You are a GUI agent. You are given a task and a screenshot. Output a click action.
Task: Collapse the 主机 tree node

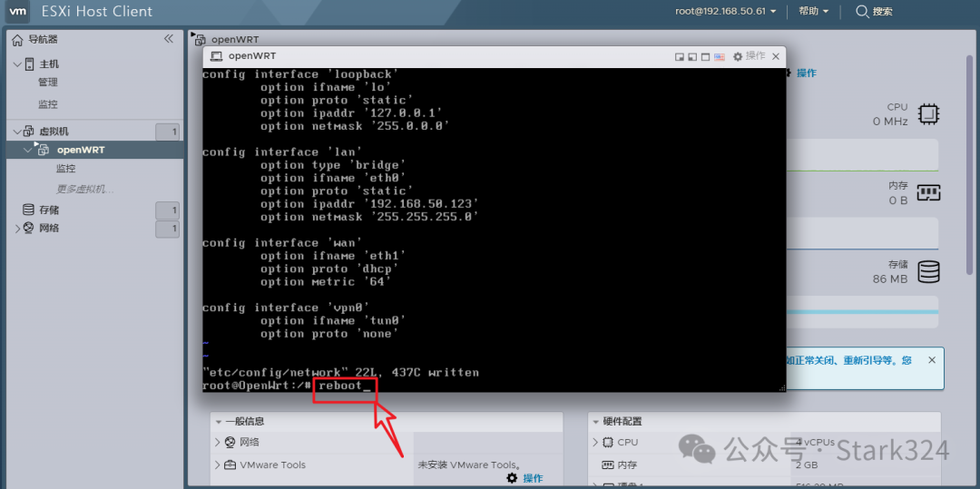pyautogui.click(x=17, y=64)
